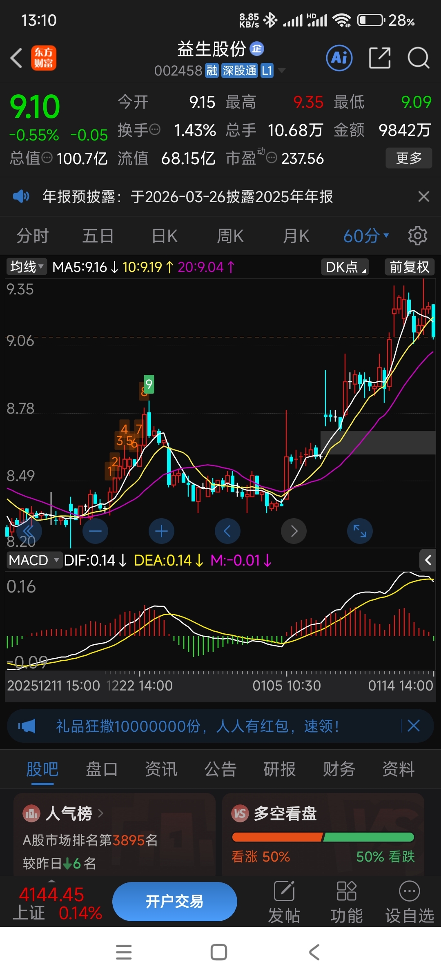Screen dimensions: 441x980
Task: Move chart right with the arrow button
Action: point(294,531)
